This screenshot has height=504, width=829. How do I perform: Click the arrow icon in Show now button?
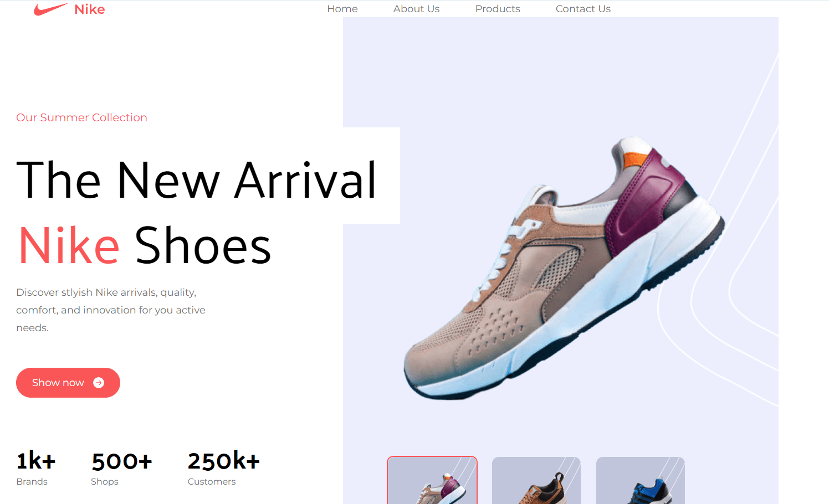(x=99, y=383)
